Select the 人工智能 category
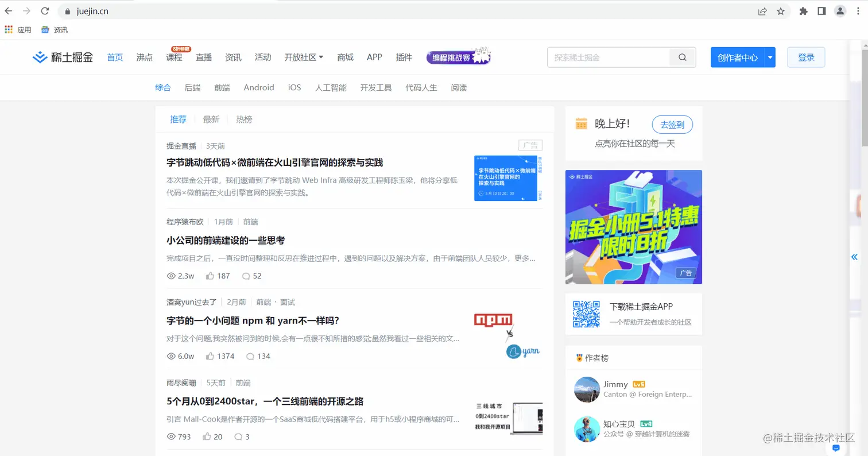This screenshot has width=868, height=456. click(331, 88)
